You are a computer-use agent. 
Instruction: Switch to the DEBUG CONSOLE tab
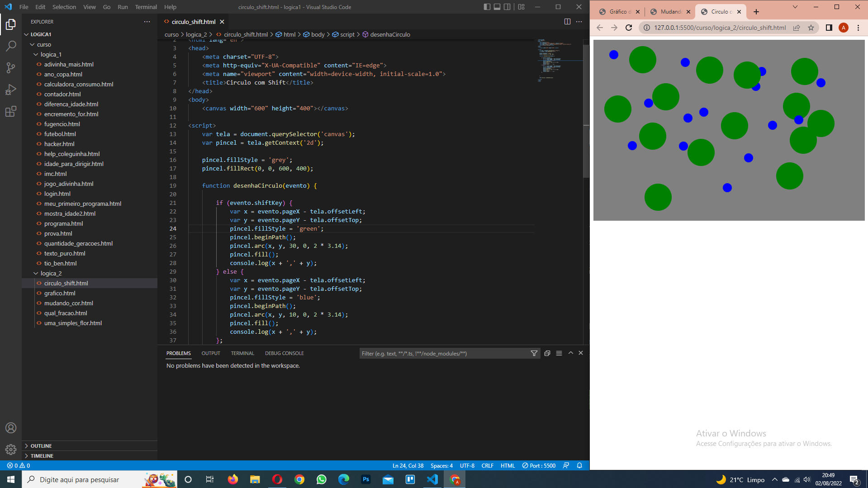[x=285, y=353]
